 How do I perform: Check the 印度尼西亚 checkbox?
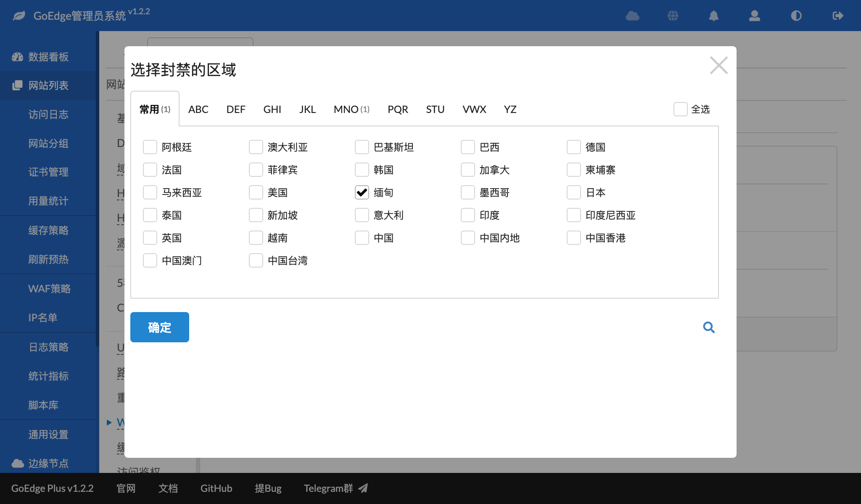(x=574, y=215)
